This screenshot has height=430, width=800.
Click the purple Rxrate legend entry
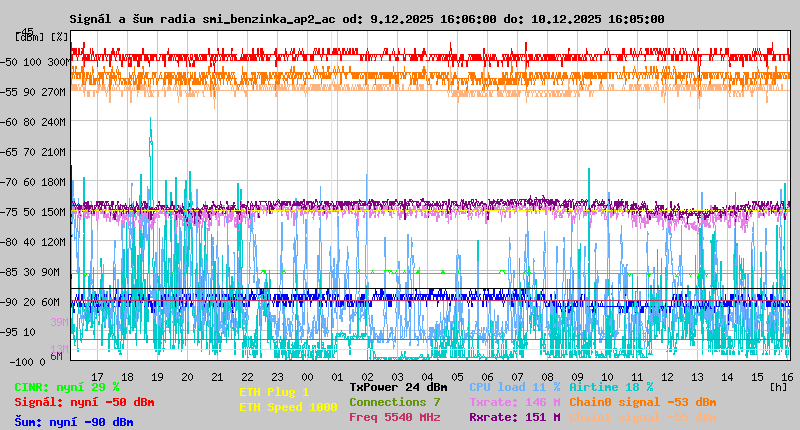click(x=514, y=417)
